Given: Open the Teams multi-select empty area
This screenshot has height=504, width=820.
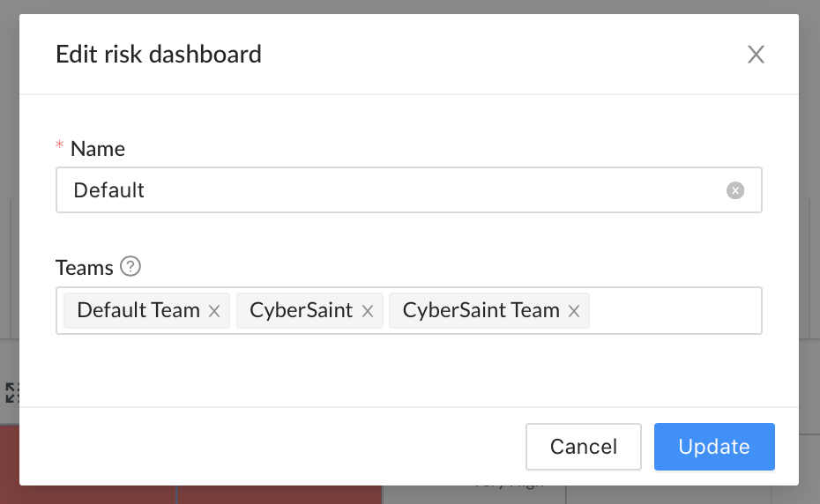Looking at the screenshot, I should pos(675,310).
